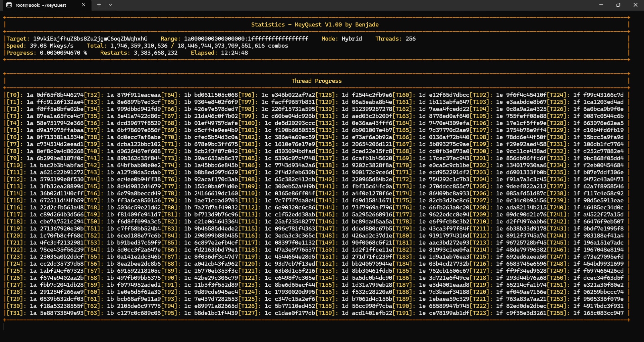The height and width of the screenshot is (342, 644).
Task: Click the Target address 19vkiEajfhuZ8bs8Zu2jgmC6oqZbWqhxhG
Action: 90,39
